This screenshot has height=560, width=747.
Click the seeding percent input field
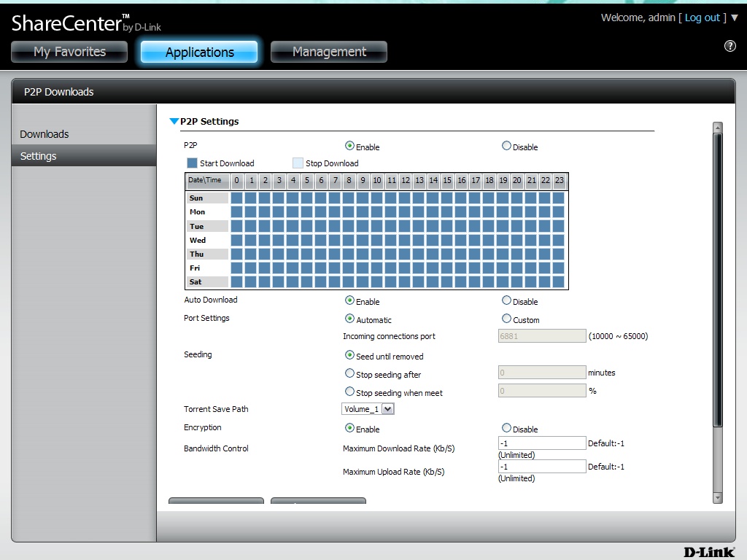click(542, 391)
